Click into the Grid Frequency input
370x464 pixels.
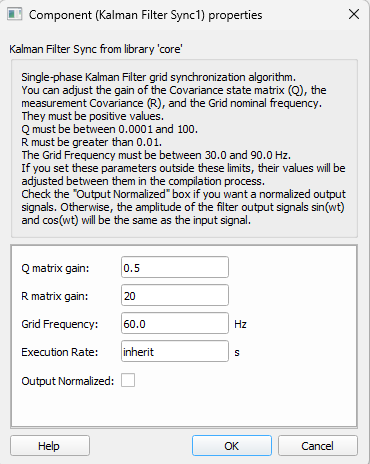click(x=175, y=323)
